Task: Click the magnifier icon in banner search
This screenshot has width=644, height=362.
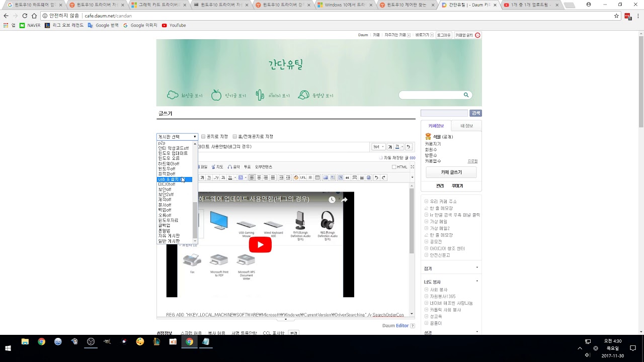Action: point(466,95)
